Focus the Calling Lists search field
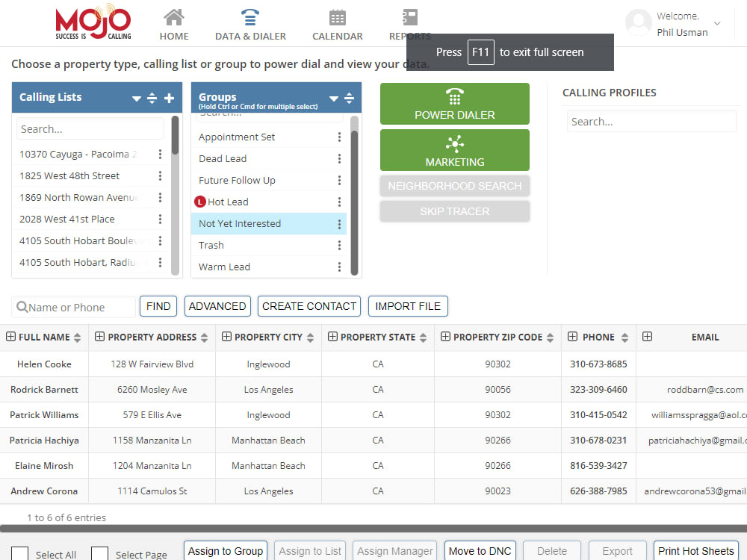Screen dimensions: 747x560 click(x=90, y=129)
